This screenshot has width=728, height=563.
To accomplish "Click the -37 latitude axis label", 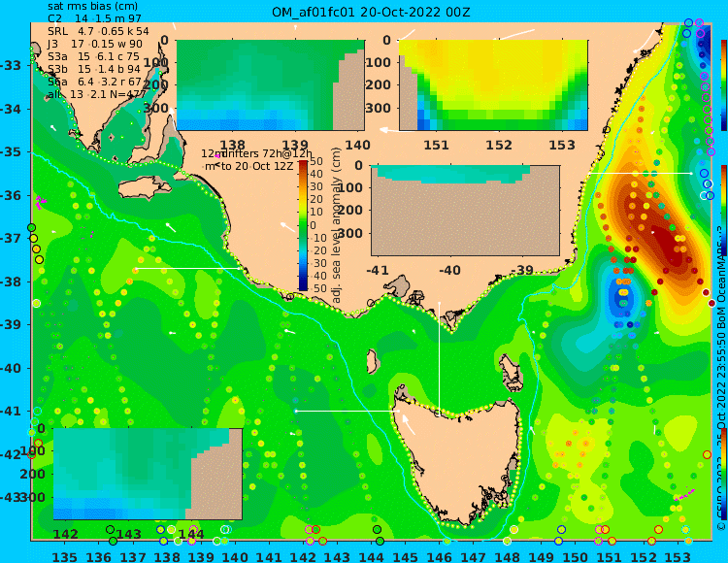I will (x=11, y=239).
